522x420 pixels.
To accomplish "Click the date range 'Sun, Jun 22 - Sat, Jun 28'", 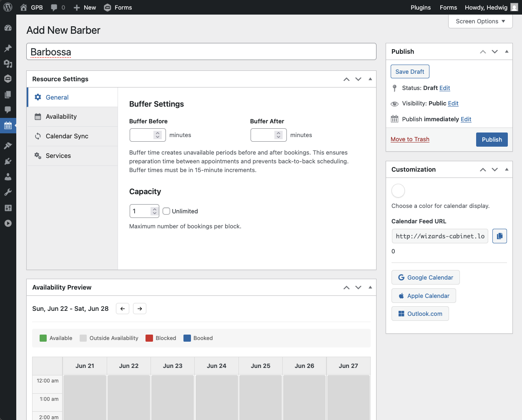I will [70, 309].
